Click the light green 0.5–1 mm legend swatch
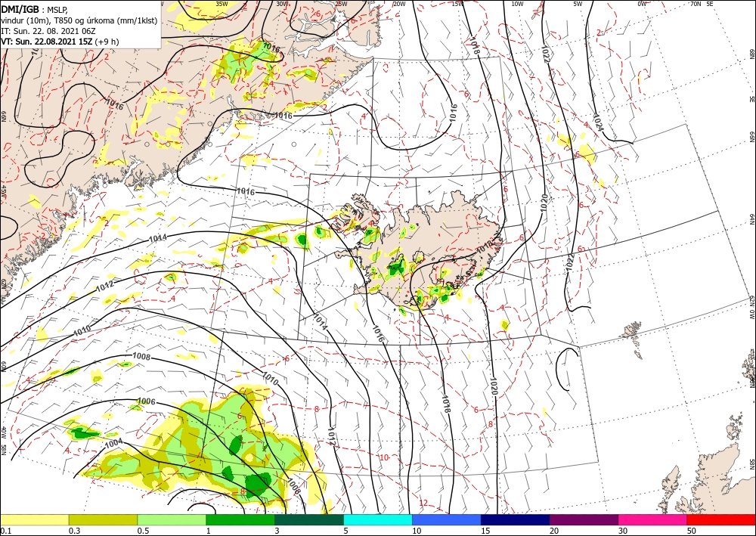756x536 pixels. coord(172,519)
